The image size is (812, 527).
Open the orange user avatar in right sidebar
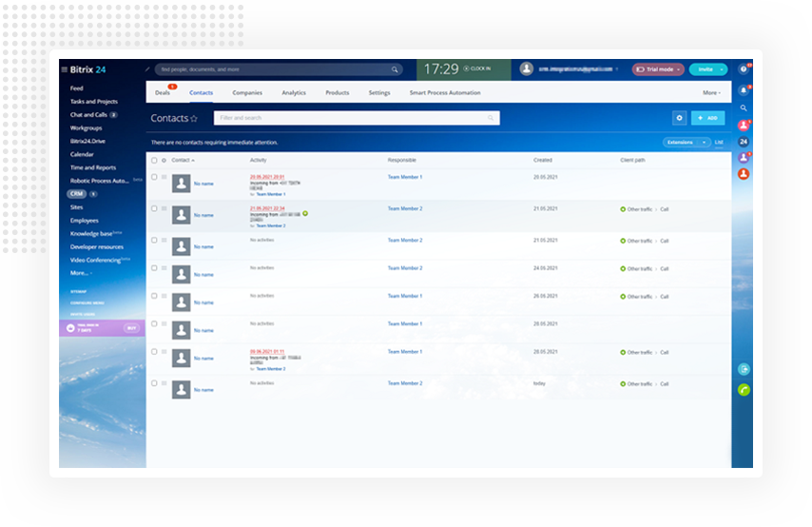744,173
